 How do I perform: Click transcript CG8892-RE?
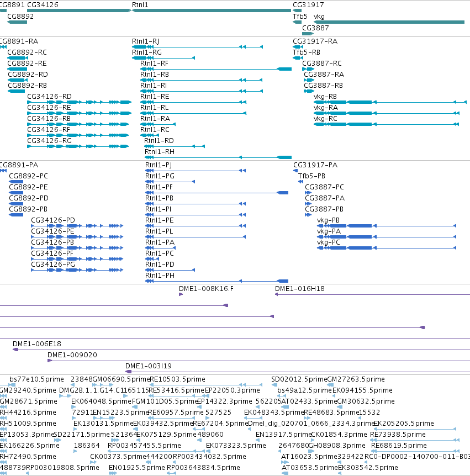click(x=27, y=64)
